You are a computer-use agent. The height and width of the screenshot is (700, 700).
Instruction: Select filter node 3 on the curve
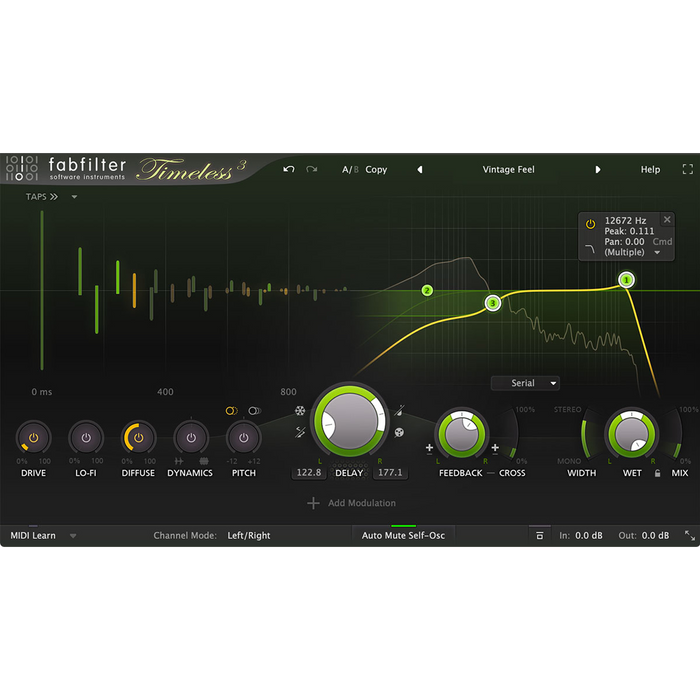[x=492, y=303]
